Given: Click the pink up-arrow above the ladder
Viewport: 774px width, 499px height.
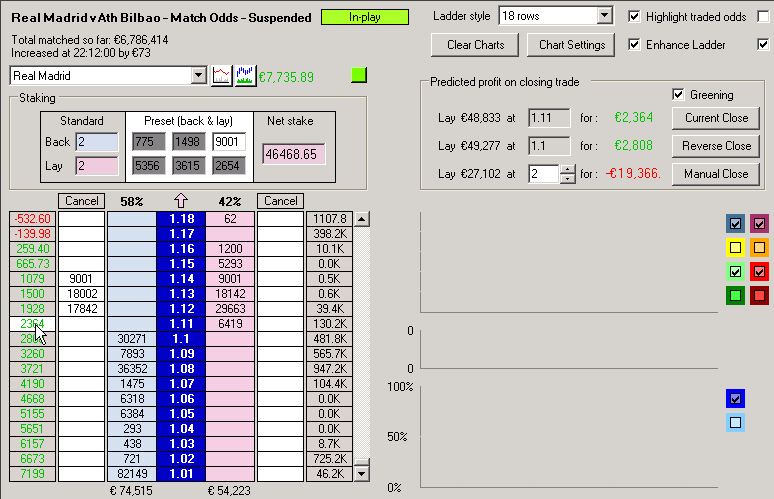Looking at the screenshot, I should (x=181, y=201).
